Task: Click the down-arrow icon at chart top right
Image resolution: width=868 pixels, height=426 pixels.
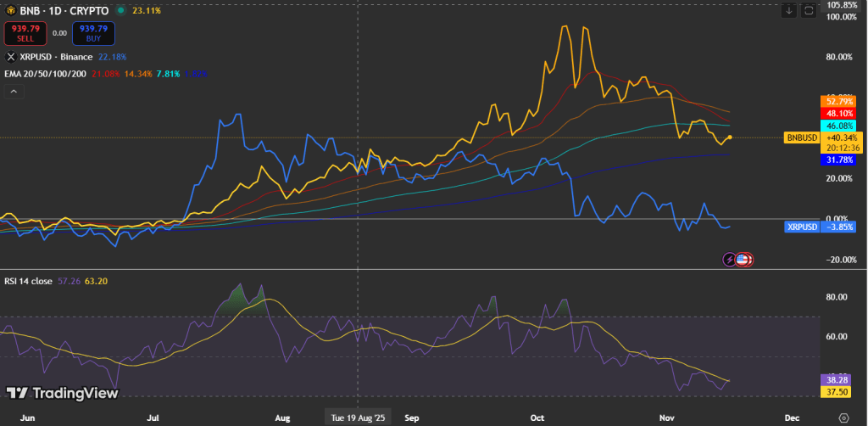Action: (x=789, y=10)
